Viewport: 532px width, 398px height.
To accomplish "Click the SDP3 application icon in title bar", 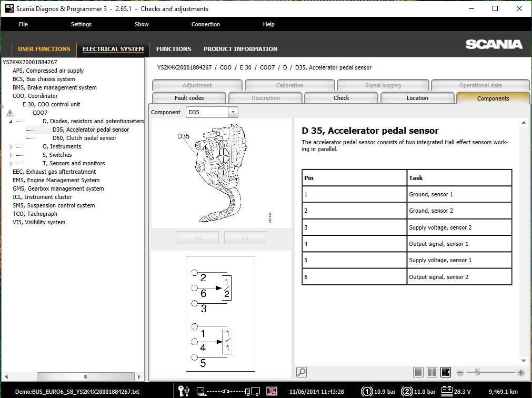I will pos(9,8).
